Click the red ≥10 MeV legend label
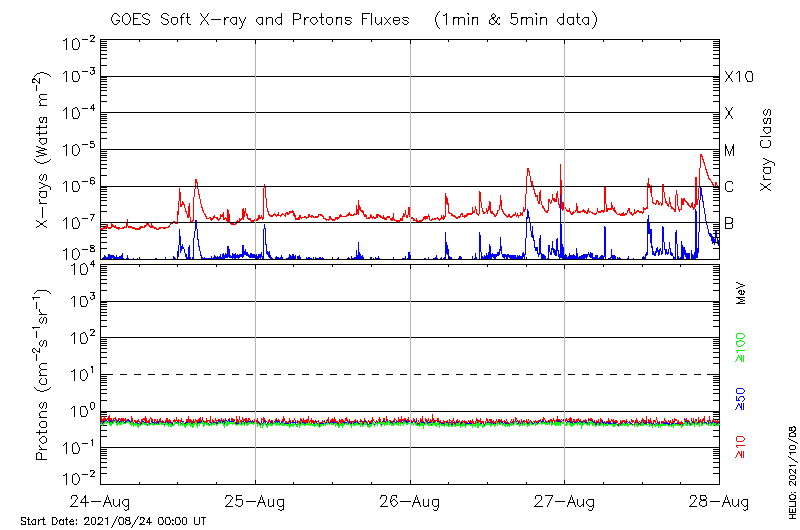Viewport: 800px width, 530px height. point(741,447)
